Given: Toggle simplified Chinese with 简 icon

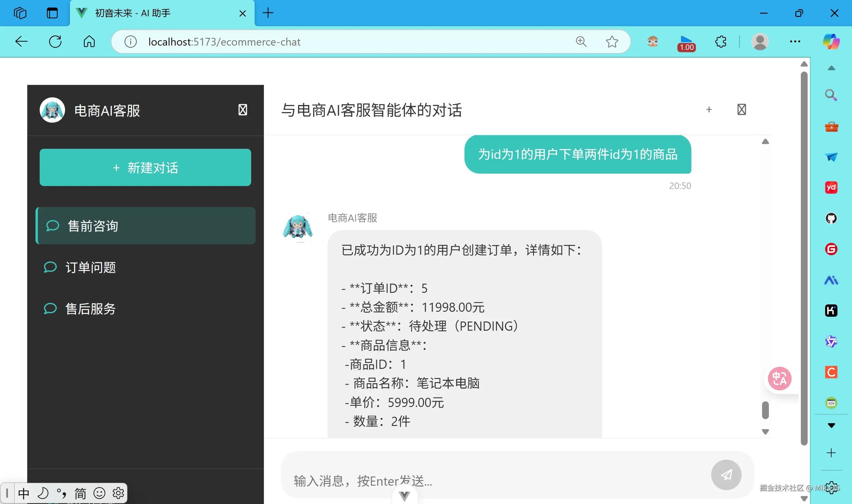Looking at the screenshot, I should [x=80, y=493].
